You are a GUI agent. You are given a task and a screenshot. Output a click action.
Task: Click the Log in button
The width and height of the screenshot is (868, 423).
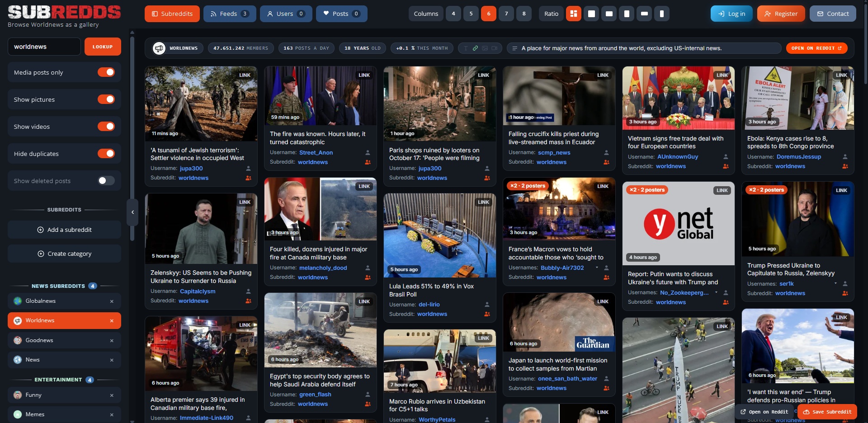pyautogui.click(x=731, y=14)
